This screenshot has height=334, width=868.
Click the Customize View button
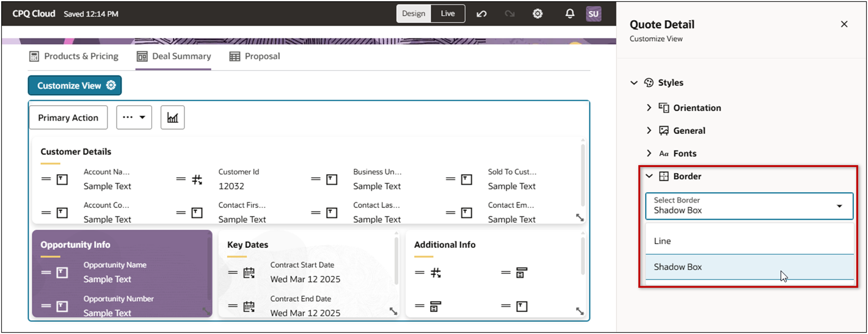[x=75, y=86]
